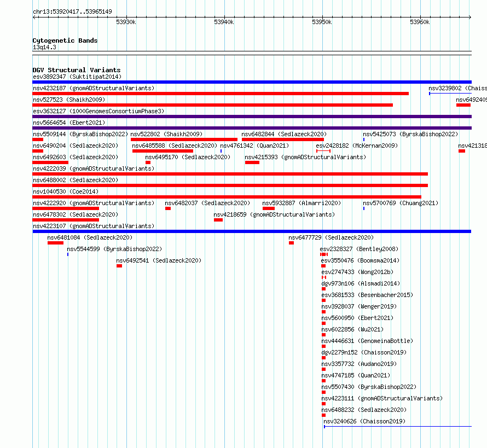The width and height of the screenshot is (487, 448).
Task: Click the nsv5509144 (ByrskaBishop2022) label
Action: pyautogui.click(x=80, y=134)
